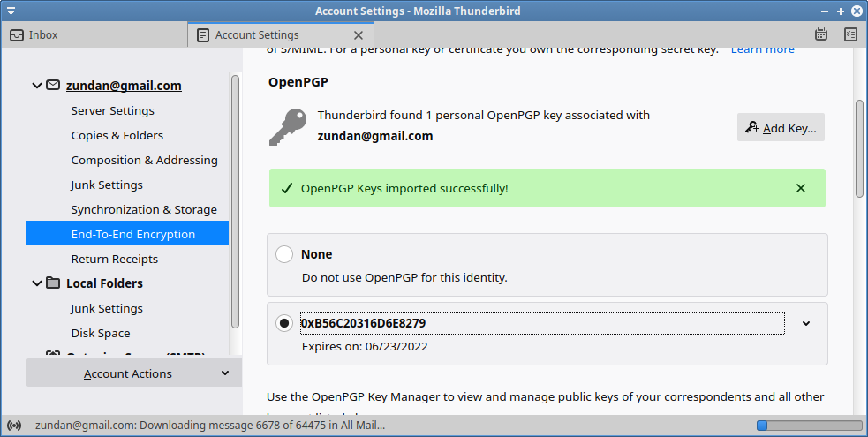
Task: Click the envelope icon beside zundan@gmail.com
Action: 53,85
